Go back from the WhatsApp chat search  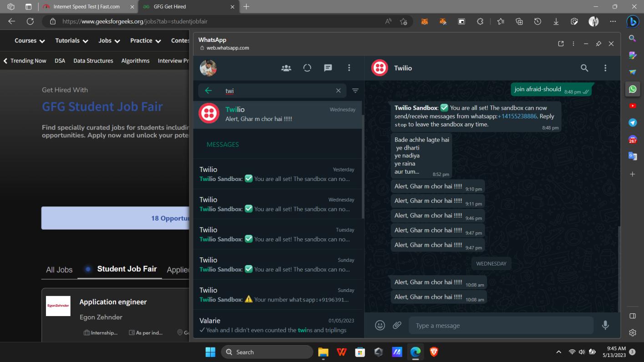[208, 90]
